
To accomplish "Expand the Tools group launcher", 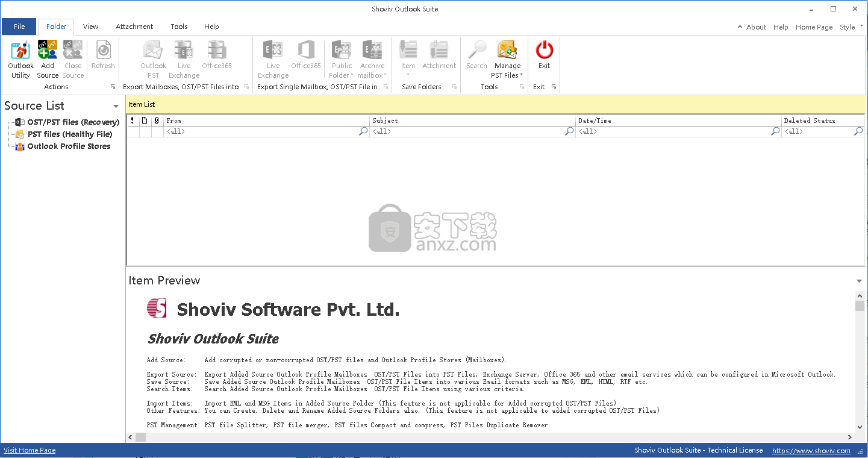I will (522, 87).
